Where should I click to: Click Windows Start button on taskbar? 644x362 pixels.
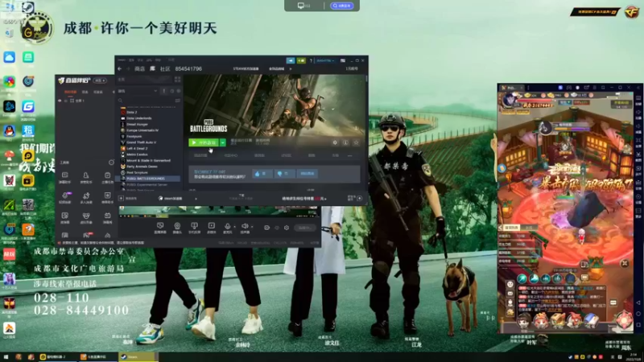6,357
